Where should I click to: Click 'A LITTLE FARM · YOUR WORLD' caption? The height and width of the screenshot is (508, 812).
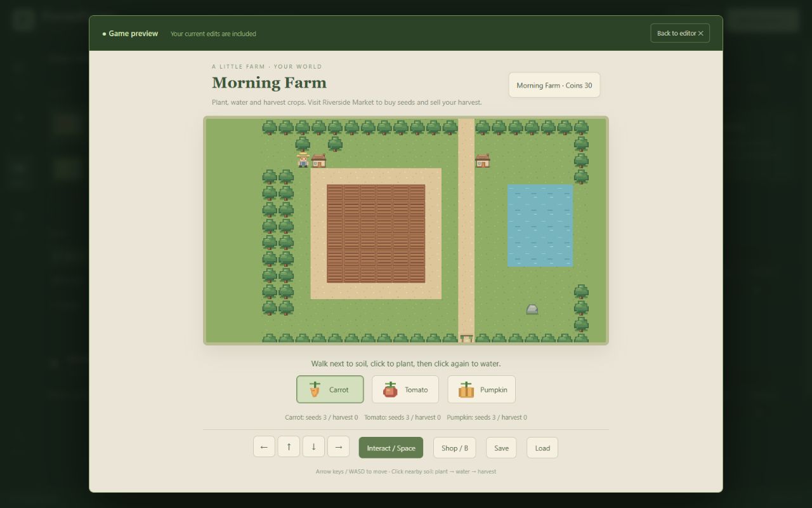tap(267, 67)
